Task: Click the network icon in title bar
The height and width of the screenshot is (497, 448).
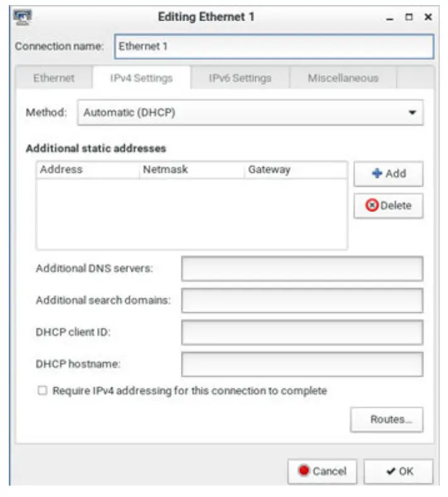Action: click(23, 17)
